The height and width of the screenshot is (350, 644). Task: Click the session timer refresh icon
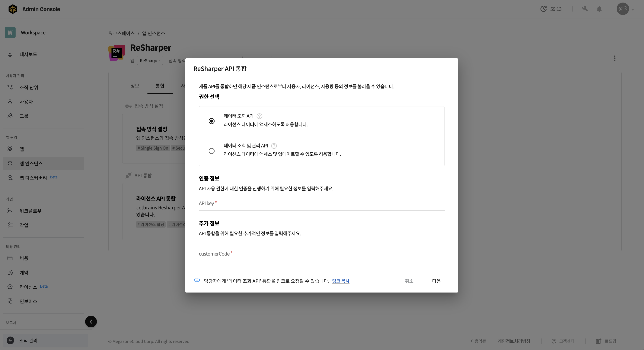pos(543,9)
